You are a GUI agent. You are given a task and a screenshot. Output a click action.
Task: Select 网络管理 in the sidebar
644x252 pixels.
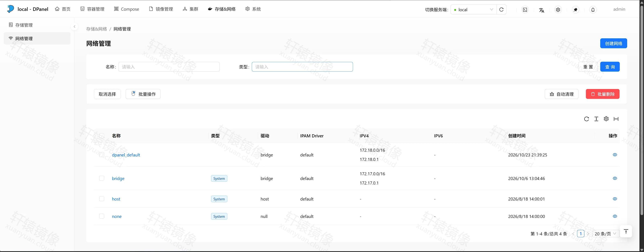click(x=37, y=38)
